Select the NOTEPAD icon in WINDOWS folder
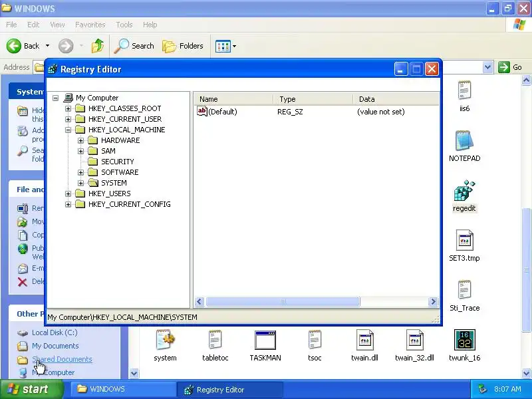 [464, 140]
